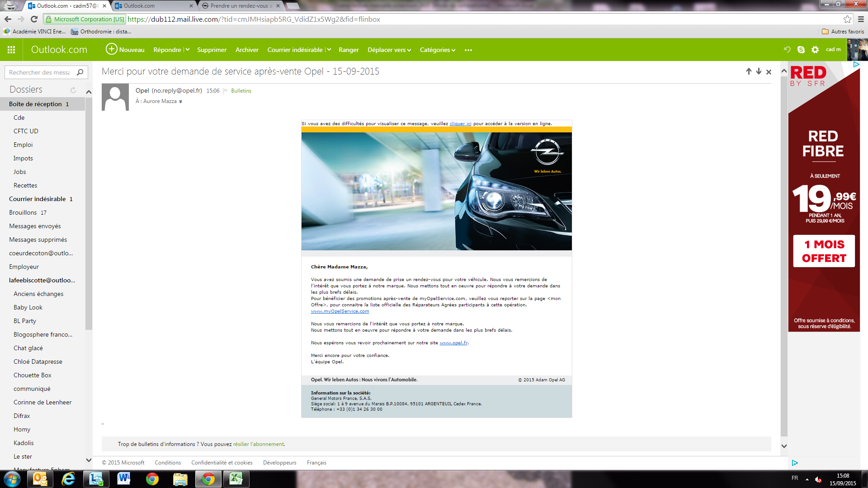Open the Académie VINCI bookmark
The image size is (868, 488).
[x=35, y=32]
